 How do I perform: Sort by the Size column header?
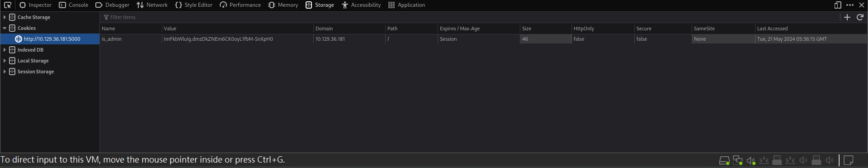tap(546, 29)
